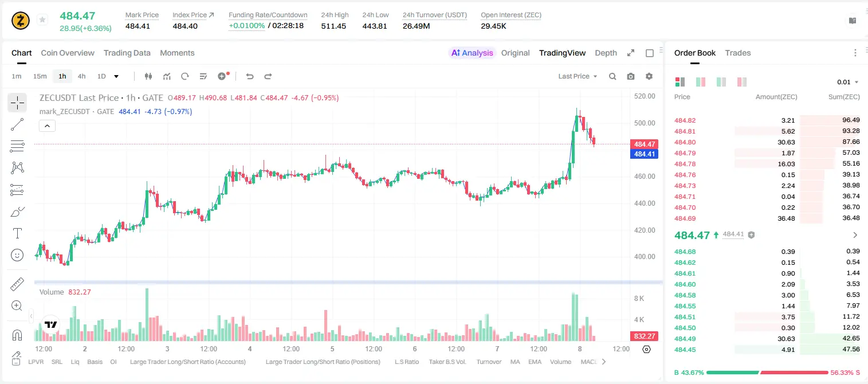
Task: Take a chart snapshot with camera icon
Action: coord(631,76)
